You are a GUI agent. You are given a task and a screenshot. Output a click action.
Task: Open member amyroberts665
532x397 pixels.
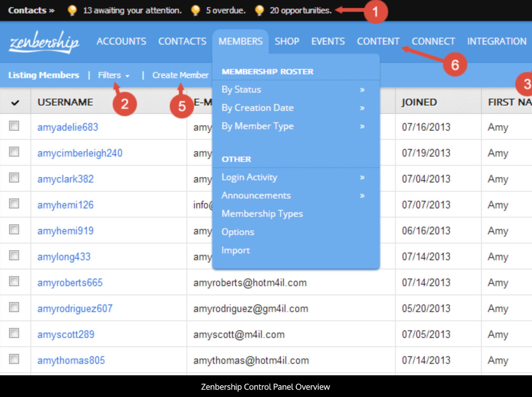[70, 283]
